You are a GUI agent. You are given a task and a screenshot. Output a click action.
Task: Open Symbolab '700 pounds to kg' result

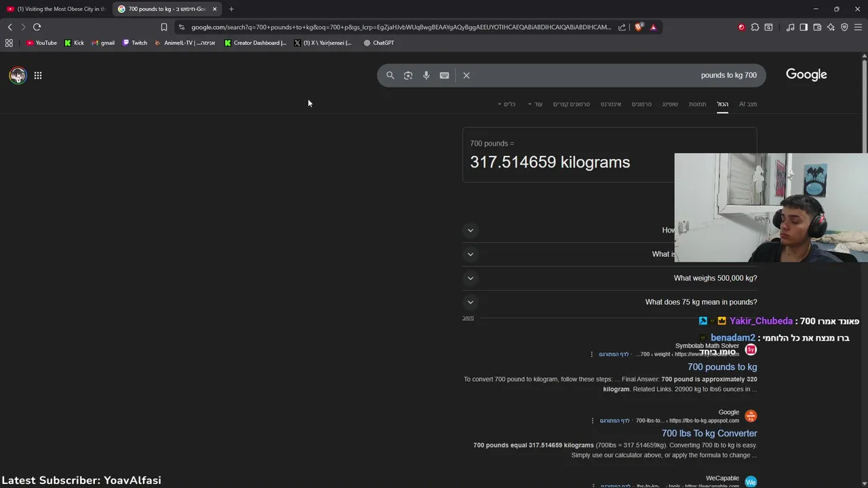722,367
